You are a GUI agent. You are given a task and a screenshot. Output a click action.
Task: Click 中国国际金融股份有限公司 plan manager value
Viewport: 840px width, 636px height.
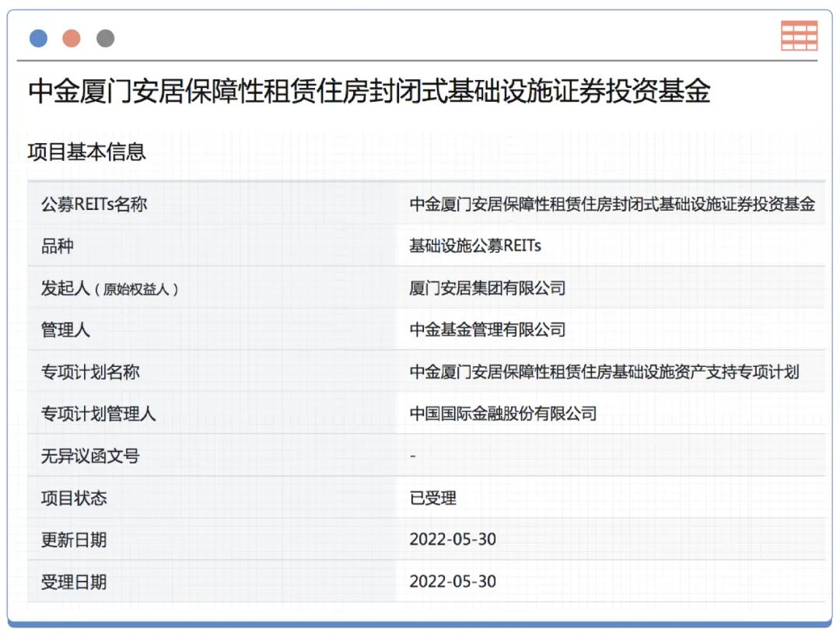503,414
